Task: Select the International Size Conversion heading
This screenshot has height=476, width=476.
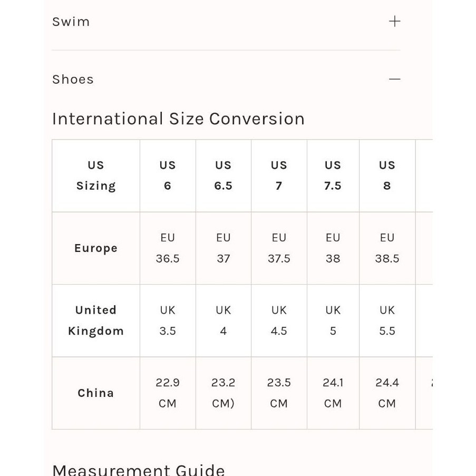Action: 178,119
